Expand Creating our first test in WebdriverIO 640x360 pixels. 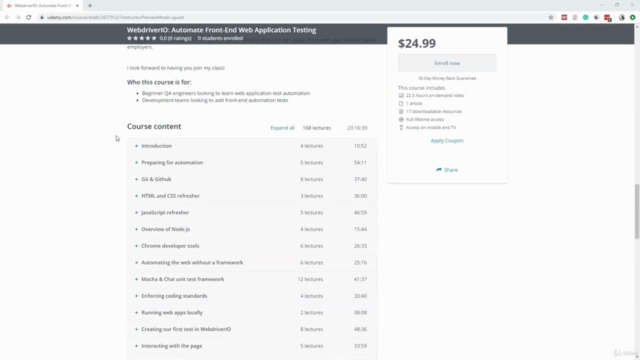point(252,329)
